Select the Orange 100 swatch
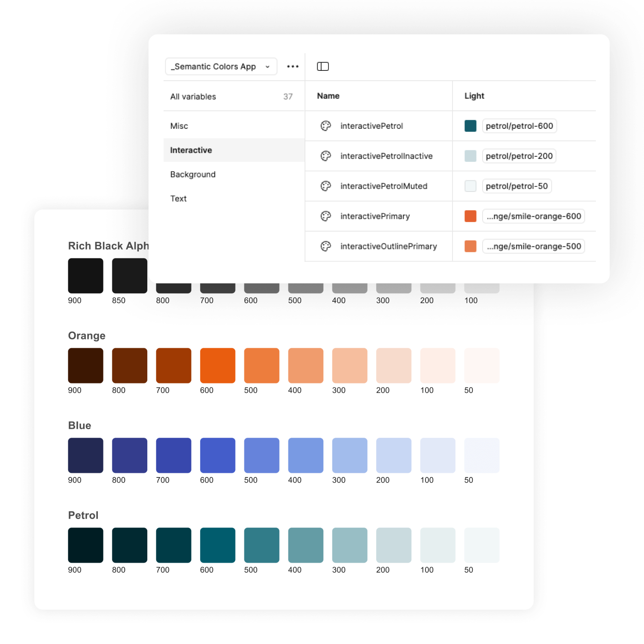This screenshot has width=644, height=644. (x=438, y=365)
